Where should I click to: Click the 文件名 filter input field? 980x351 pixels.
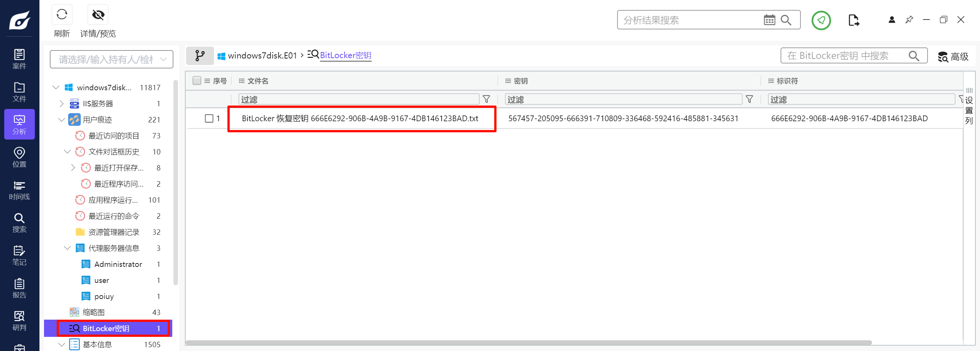coord(359,99)
